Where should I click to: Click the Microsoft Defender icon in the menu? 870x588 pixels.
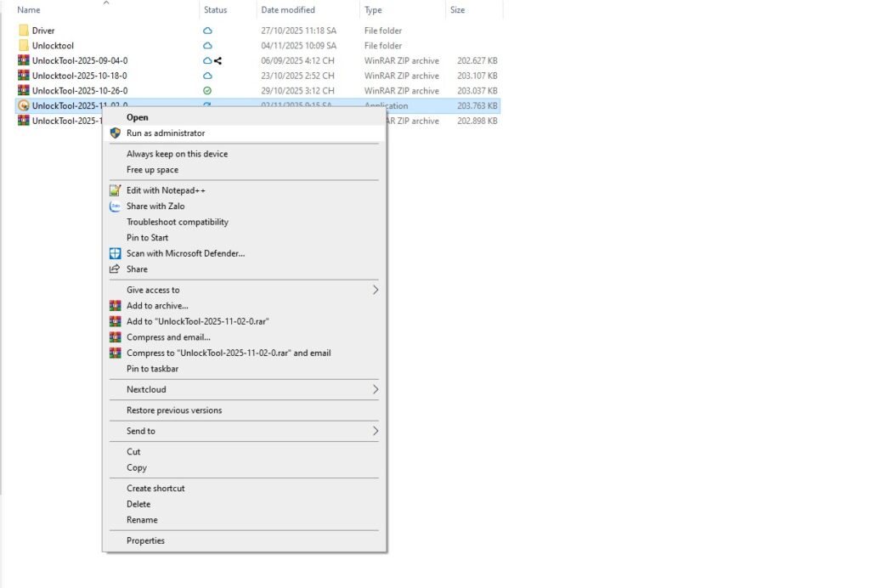(115, 253)
